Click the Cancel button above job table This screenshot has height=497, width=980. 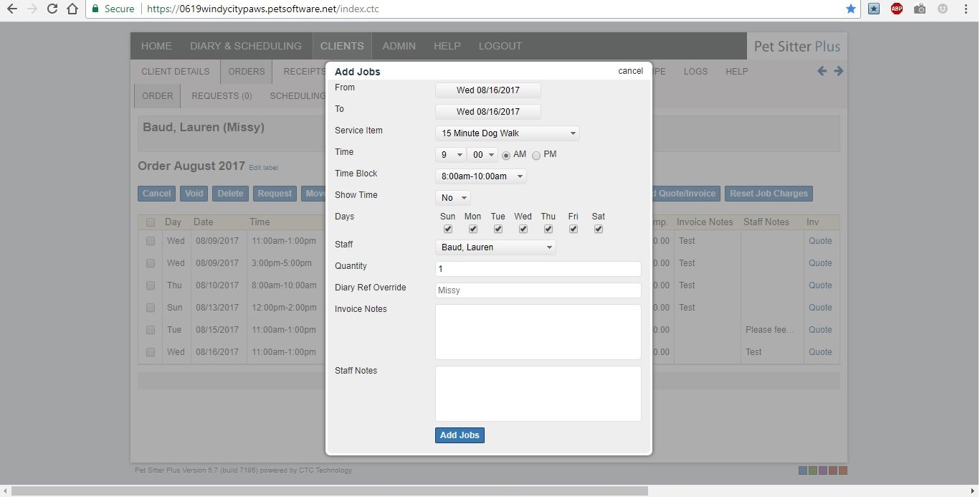(x=156, y=194)
